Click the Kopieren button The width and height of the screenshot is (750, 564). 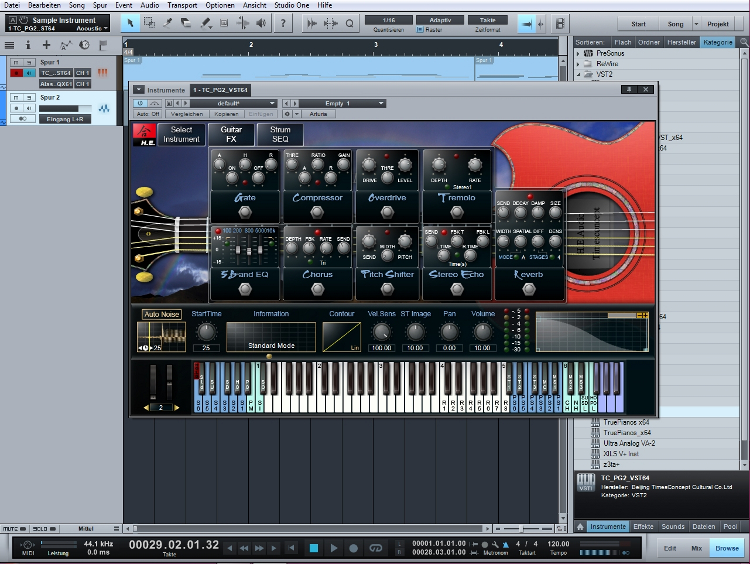pyautogui.click(x=226, y=114)
